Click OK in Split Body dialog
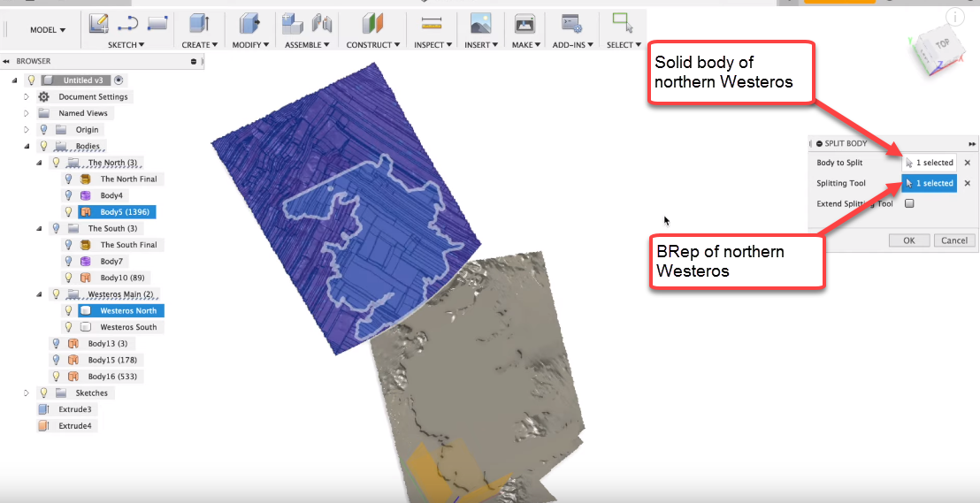 pos(908,240)
